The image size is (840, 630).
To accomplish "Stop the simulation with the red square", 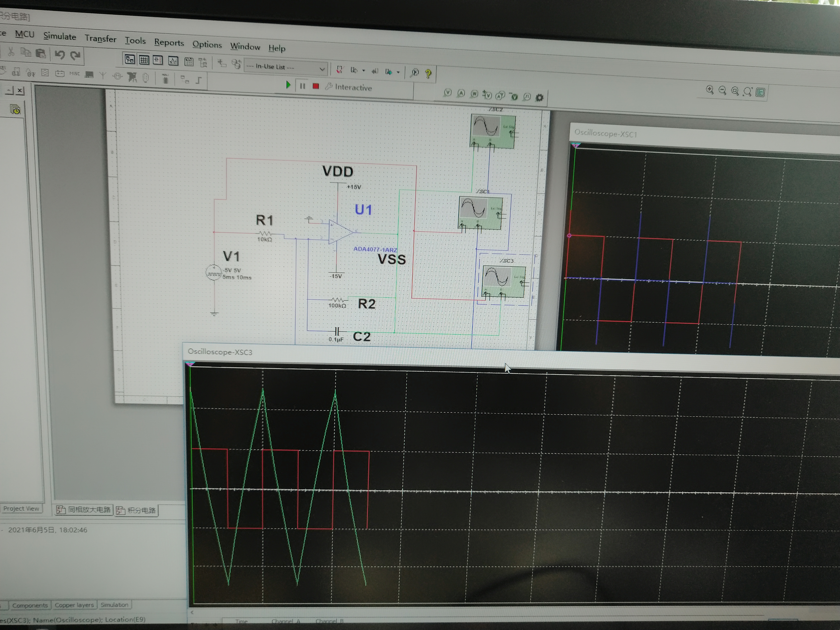I will (316, 86).
